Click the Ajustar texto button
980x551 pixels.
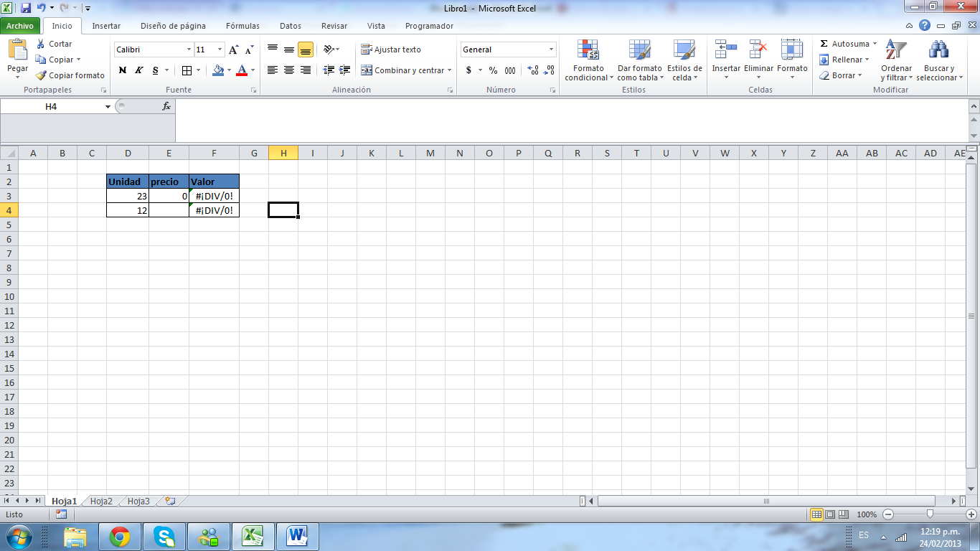(x=391, y=50)
